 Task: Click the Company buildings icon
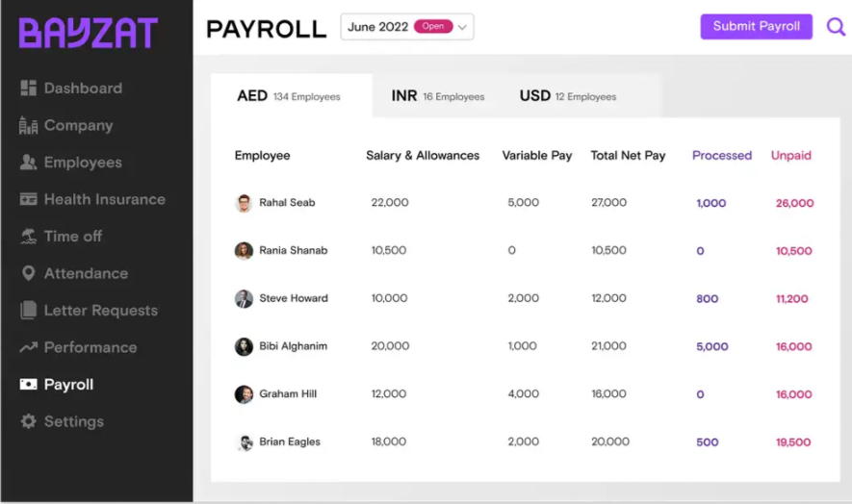point(28,125)
